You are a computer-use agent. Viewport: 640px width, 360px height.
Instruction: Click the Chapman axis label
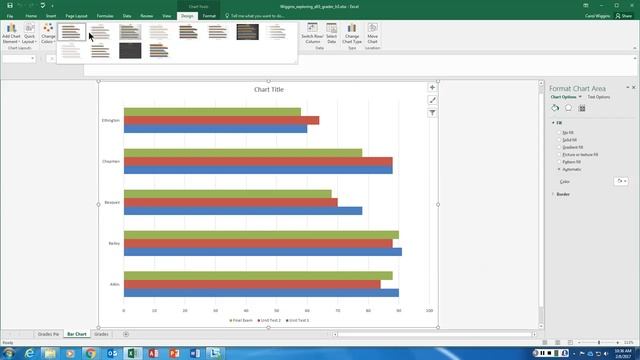coord(111,161)
